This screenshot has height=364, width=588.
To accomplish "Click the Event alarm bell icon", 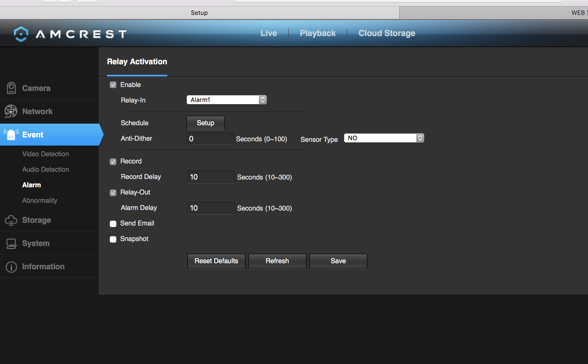I will point(11,135).
